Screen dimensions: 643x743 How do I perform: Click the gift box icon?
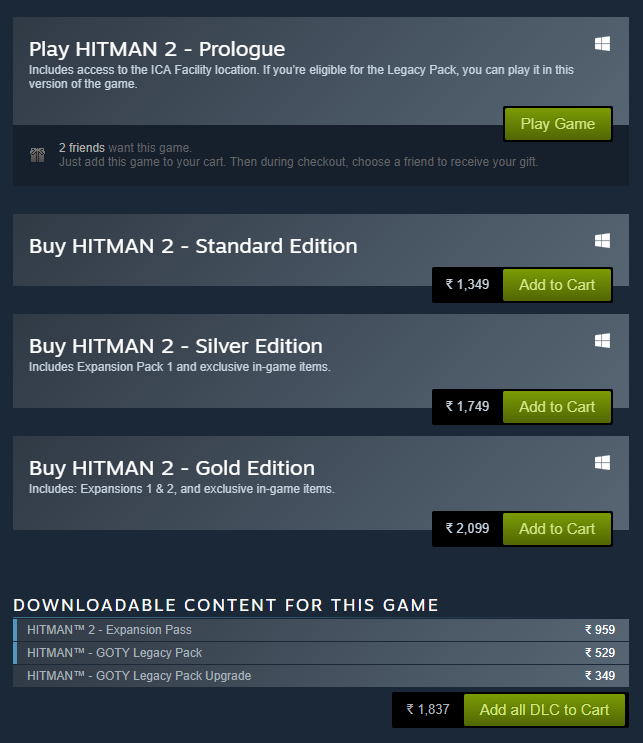(x=37, y=154)
